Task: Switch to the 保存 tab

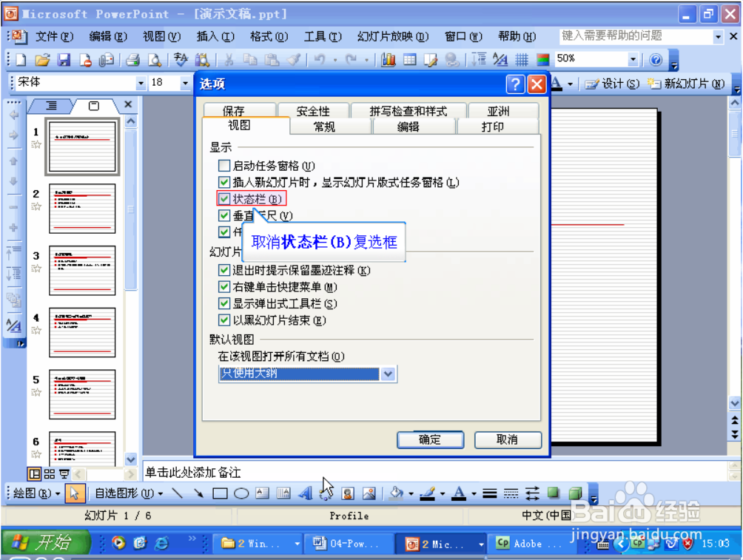Action: pyautogui.click(x=233, y=111)
